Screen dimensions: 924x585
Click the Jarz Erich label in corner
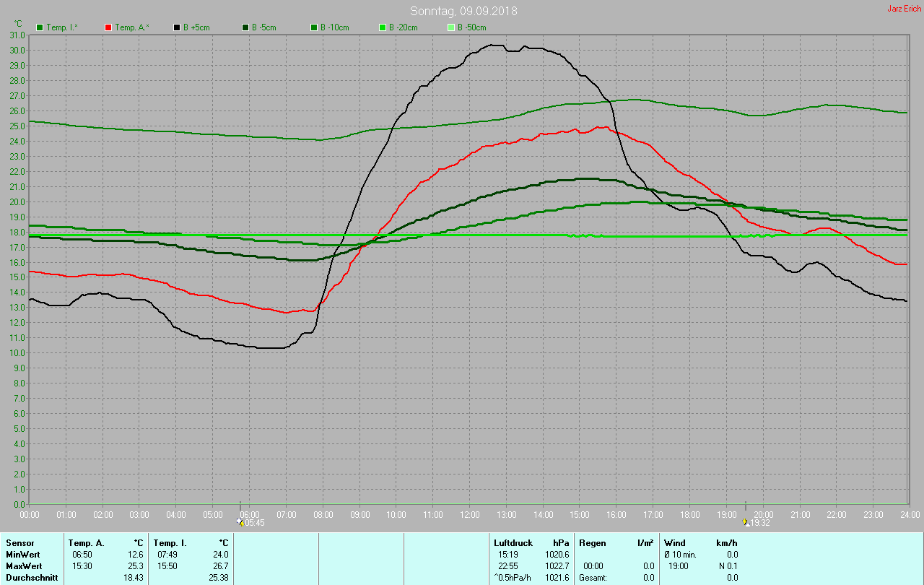904,9
